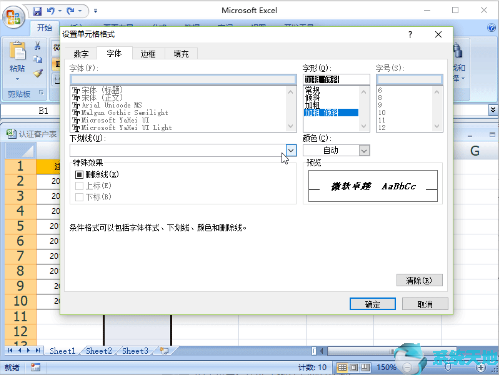
Task: Close the 设置单元格格式 dialog
Action: [438, 34]
